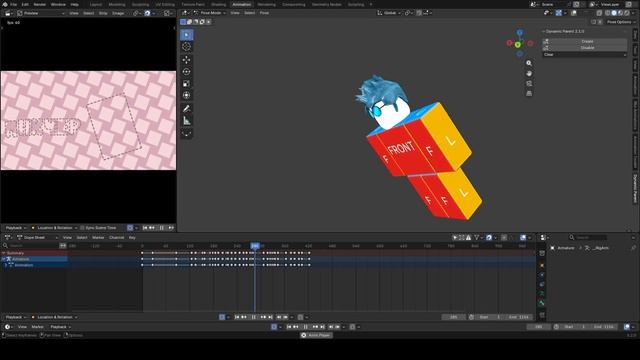Viewport: 640px width, 360px height.
Task: Toggle viewport gizmos in 3D viewport header
Action: [559, 13]
